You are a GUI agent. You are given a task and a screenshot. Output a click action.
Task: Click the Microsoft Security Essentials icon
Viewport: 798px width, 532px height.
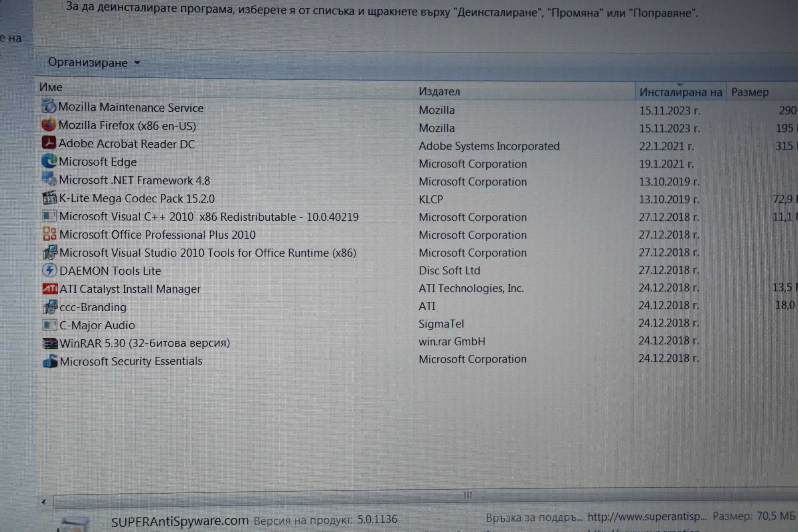[x=50, y=361]
